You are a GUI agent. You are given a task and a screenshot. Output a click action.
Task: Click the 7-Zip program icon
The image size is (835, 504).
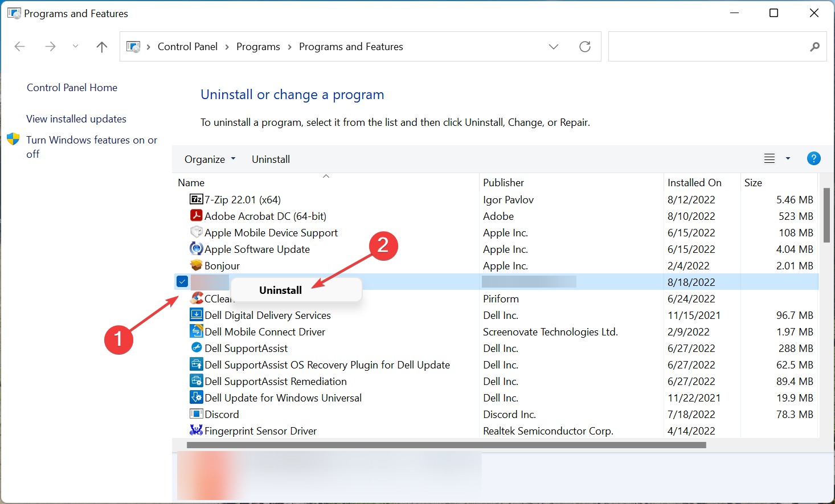pyautogui.click(x=196, y=199)
